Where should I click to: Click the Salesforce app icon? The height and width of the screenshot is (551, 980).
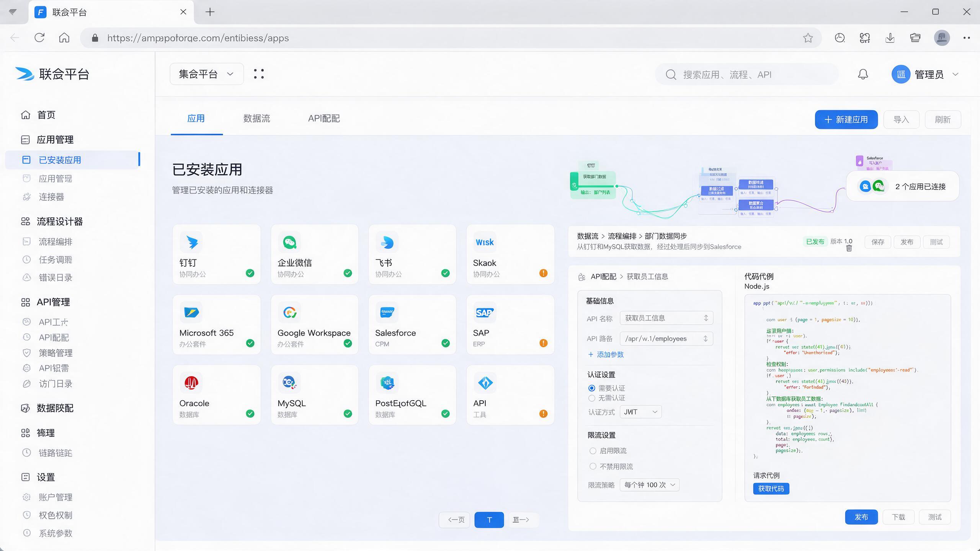click(x=387, y=312)
